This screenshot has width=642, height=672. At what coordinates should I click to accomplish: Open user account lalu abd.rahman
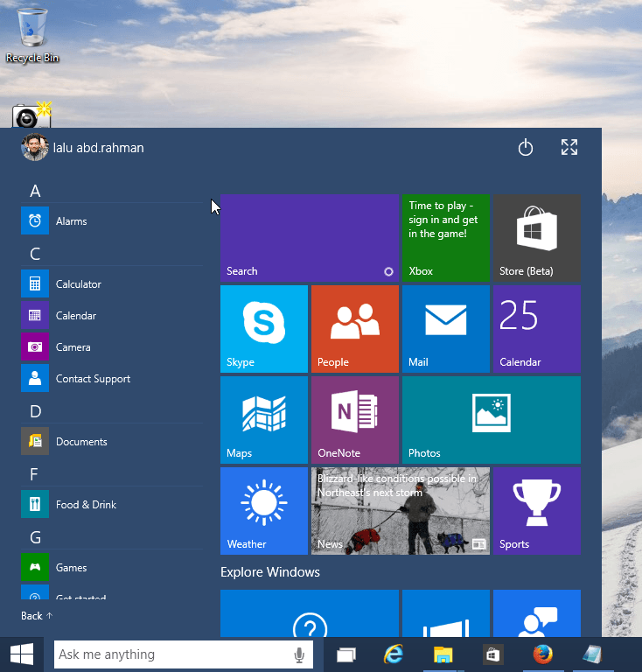(x=83, y=147)
